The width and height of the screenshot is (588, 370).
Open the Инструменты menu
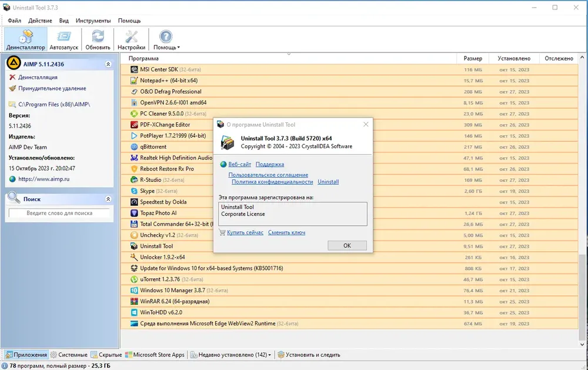tap(93, 21)
